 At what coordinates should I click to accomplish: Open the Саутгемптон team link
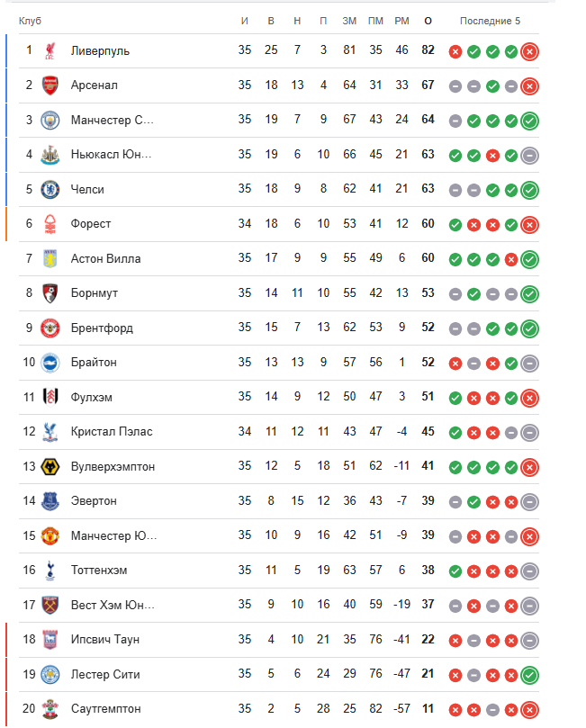click(x=105, y=709)
